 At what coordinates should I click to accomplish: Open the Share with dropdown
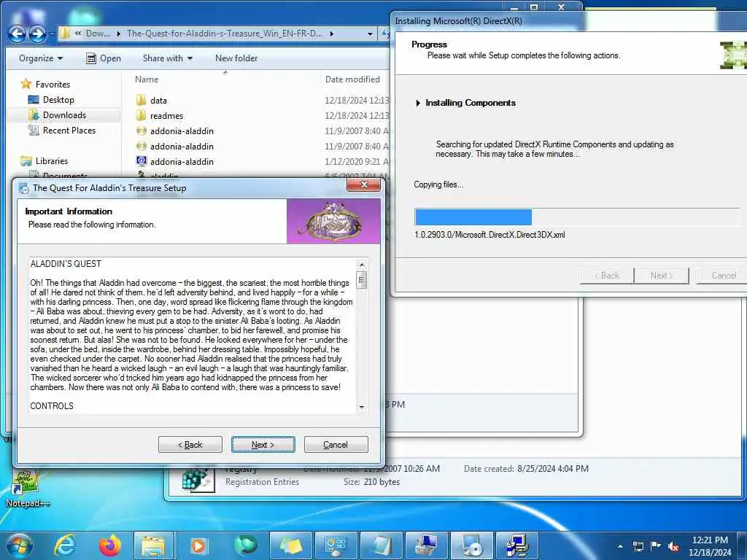pyautogui.click(x=167, y=58)
